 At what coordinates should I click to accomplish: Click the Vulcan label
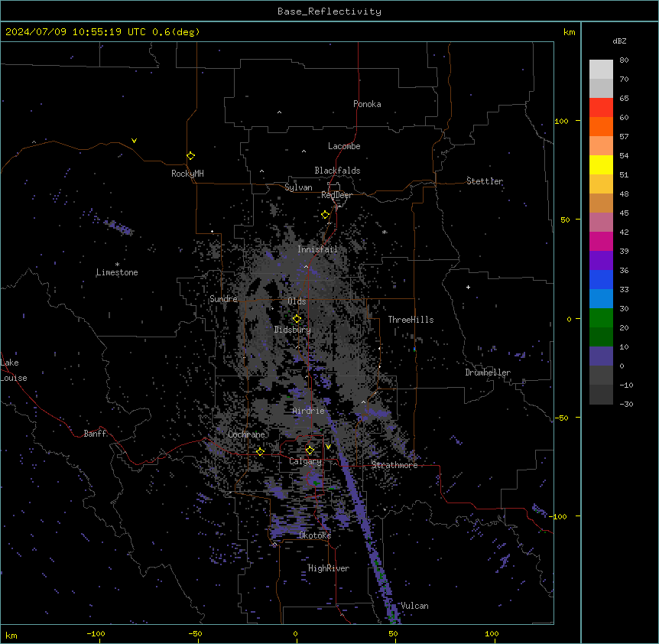(414, 606)
